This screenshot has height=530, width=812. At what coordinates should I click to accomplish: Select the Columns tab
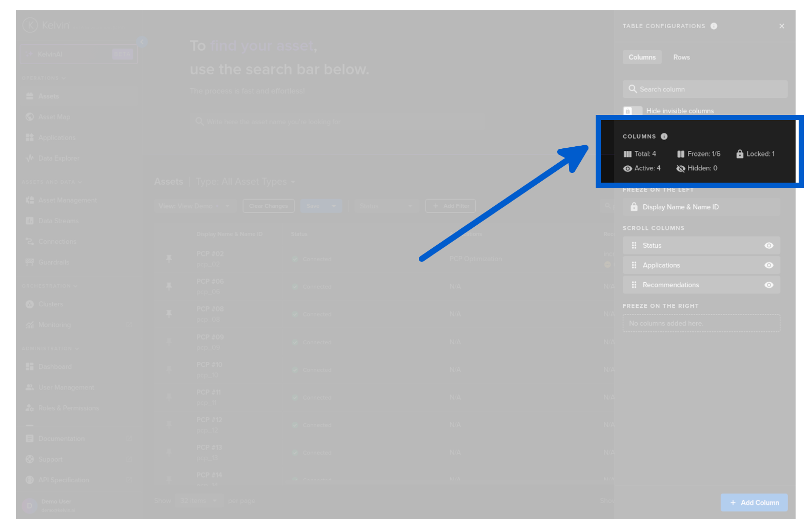tap(642, 57)
